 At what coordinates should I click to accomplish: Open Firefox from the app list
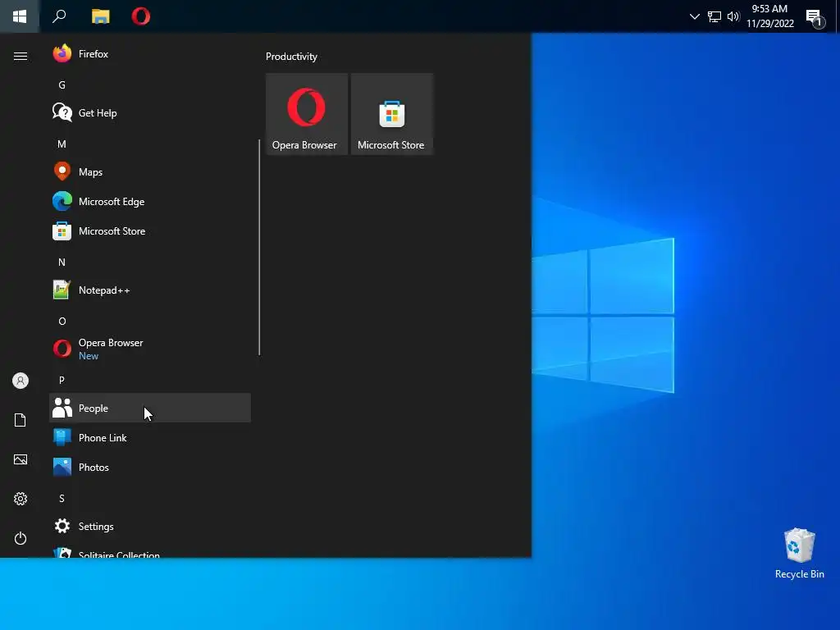coord(150,53)
